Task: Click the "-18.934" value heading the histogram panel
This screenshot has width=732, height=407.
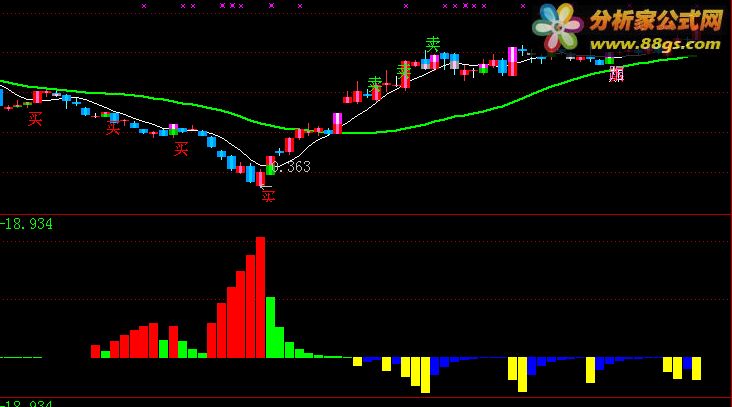Action: [x=26, y=224]
